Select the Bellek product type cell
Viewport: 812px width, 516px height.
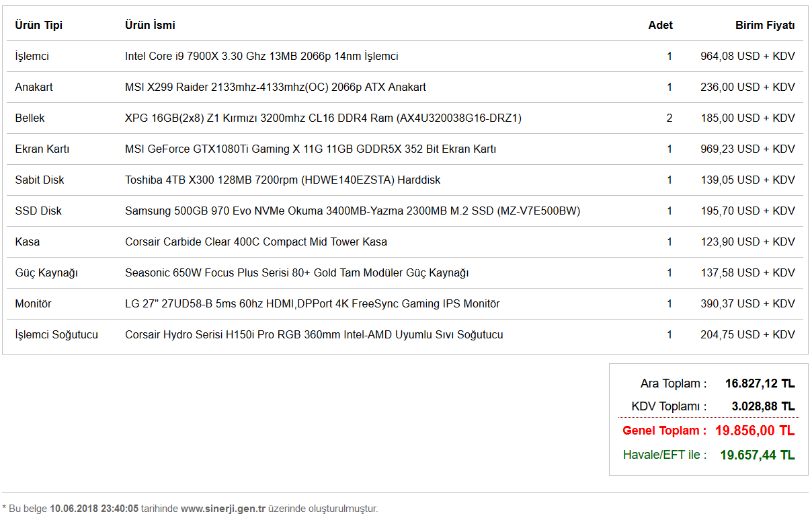(x=30, y=118)
